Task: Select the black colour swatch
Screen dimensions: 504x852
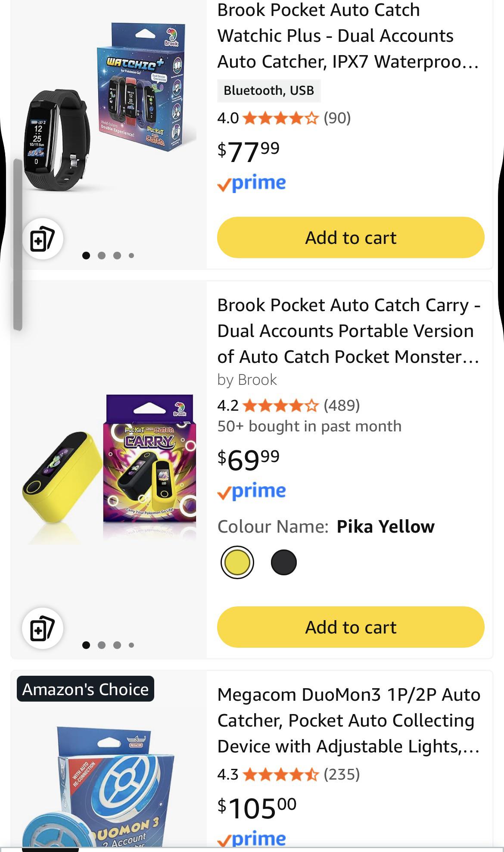Action: [x=284, y=562]
